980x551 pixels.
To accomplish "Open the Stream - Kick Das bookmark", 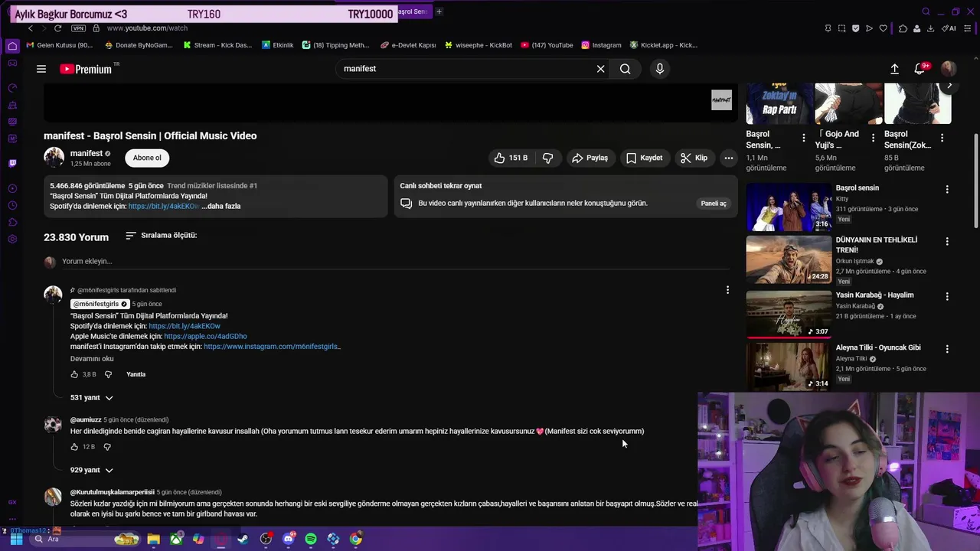I will (217, 45).
